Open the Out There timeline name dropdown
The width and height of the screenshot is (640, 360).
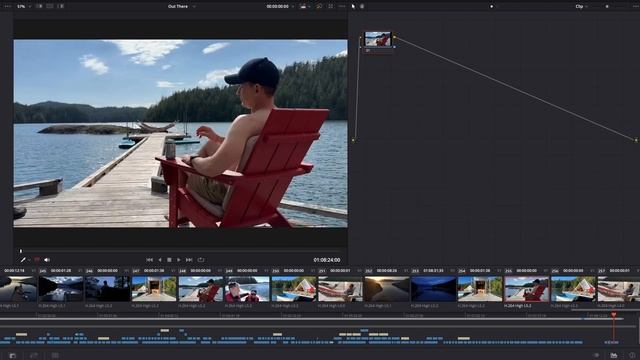[x=182, y=7]
